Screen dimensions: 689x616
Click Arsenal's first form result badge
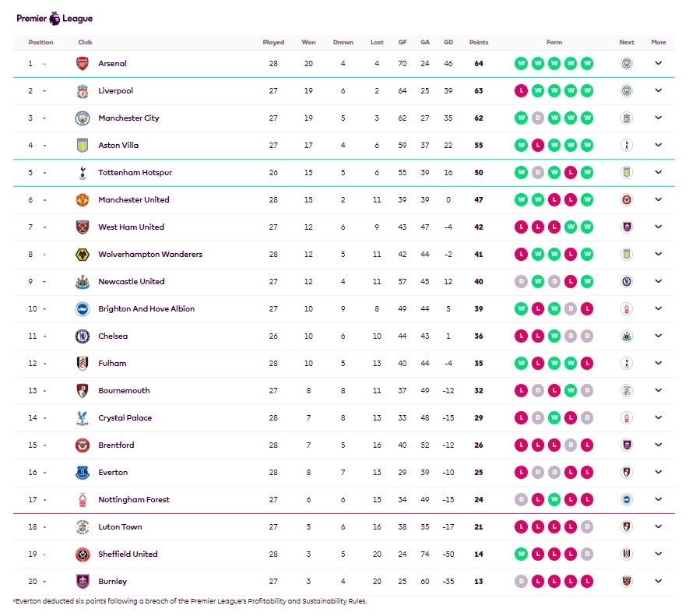pyautogui.click(x=521, y=64)
